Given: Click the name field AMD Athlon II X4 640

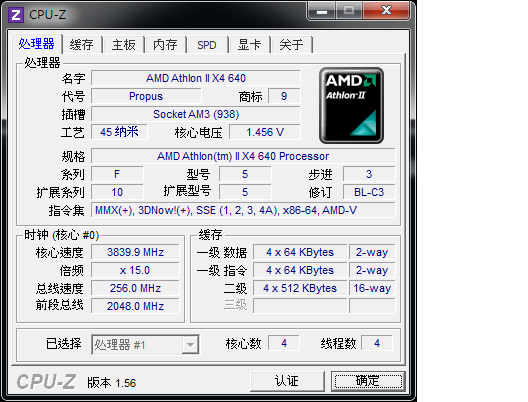Looking at the screenshot, I should coord(196,78).
